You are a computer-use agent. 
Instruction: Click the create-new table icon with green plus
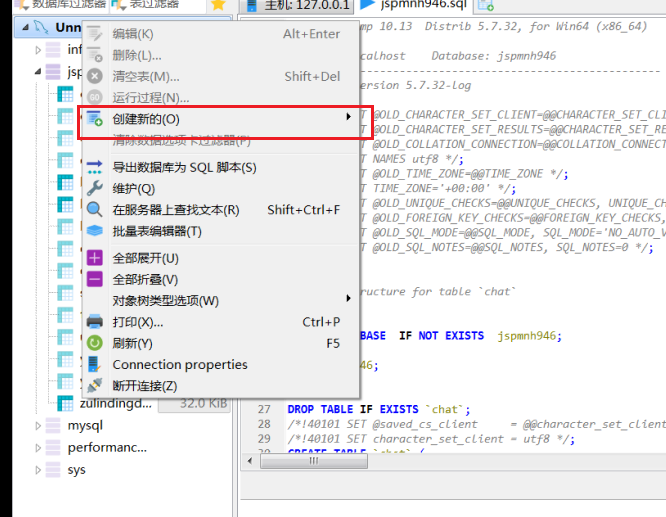[94, 119]
